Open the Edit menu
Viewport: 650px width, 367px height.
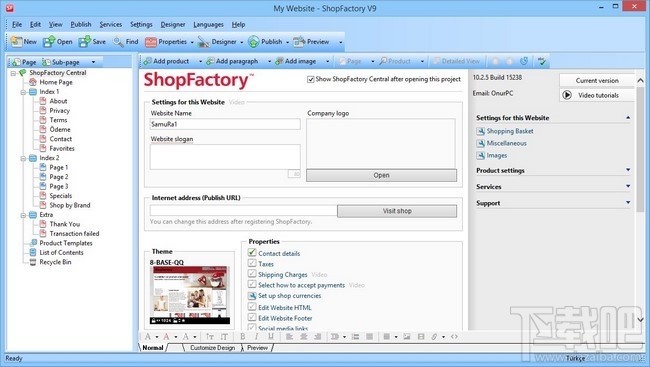[35, 24]
